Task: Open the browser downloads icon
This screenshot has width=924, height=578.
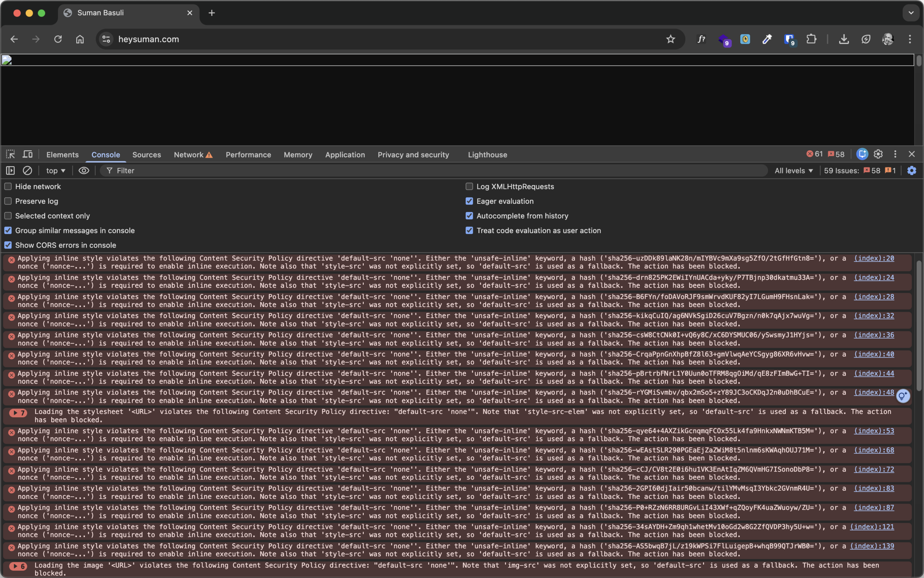Action: [x=844, y=39]
